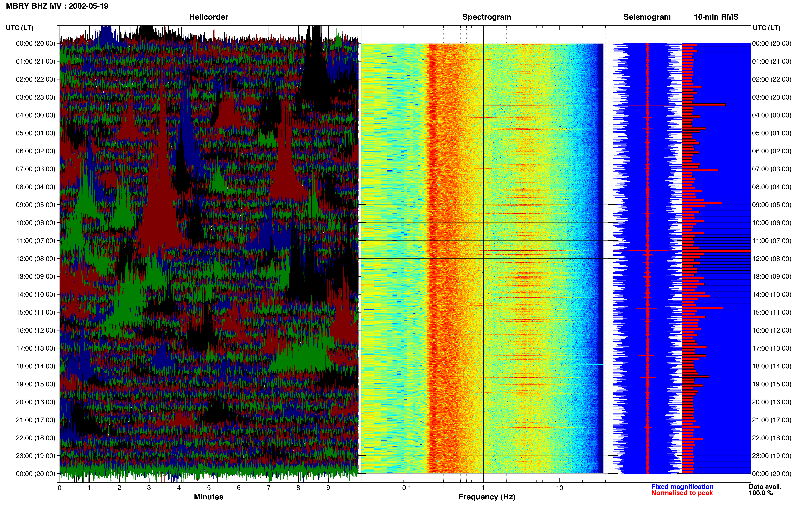Click the 'Minutes' axis label under helicorder
The image size is (812, 508).
coord(209,497)
